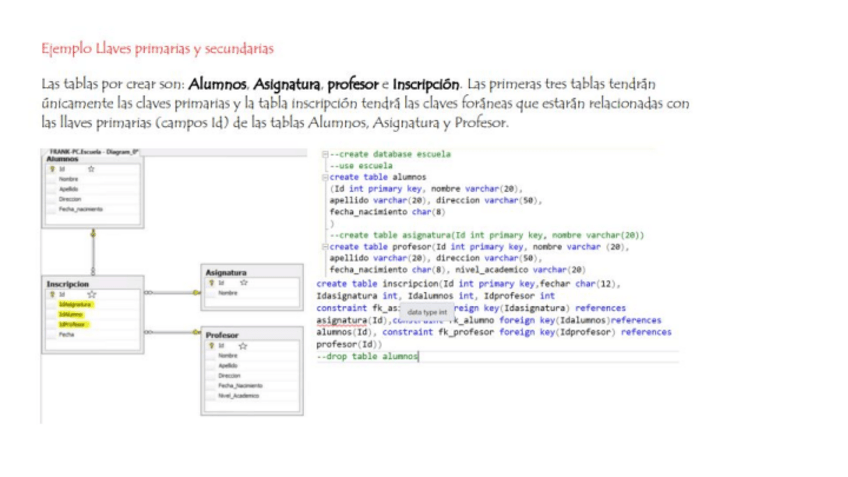Select the FRANK-PC.Escuela Diagram tab
This screenshot has height=477, width=848.
(94, 152)
